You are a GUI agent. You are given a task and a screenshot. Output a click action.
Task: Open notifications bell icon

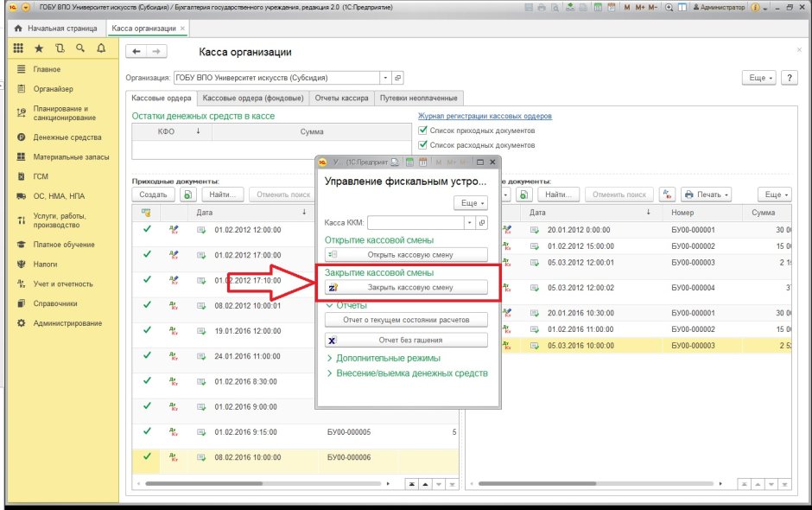point(101,48)
